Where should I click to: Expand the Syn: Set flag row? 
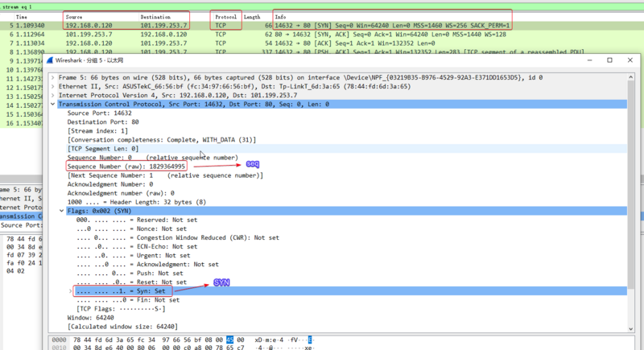(70, 291)
